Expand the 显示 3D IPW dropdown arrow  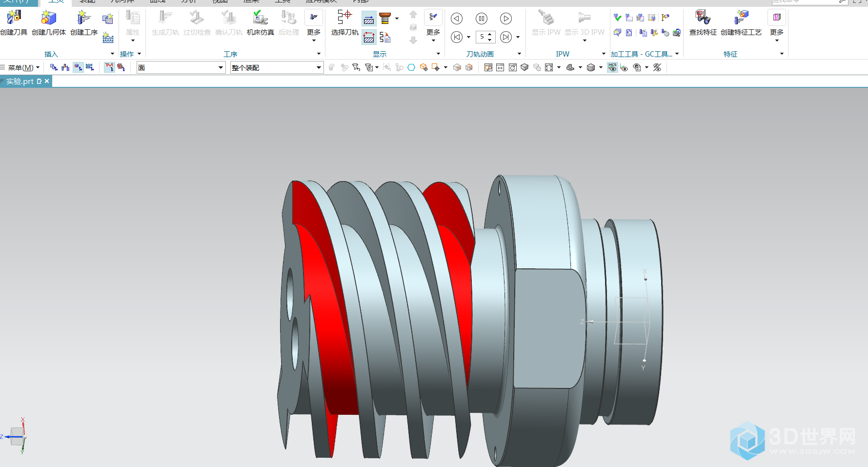[x=585, y=41]
